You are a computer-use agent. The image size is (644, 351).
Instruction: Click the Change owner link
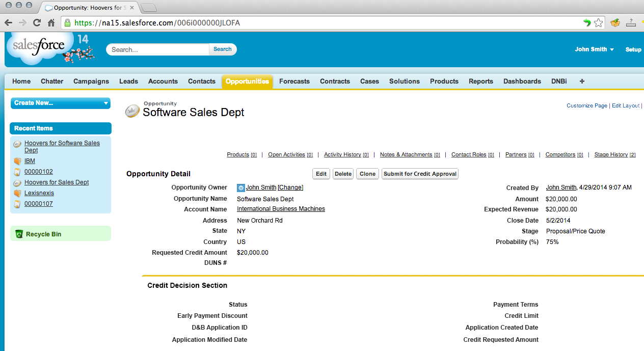pyautogui.click(x=290, y=188)
